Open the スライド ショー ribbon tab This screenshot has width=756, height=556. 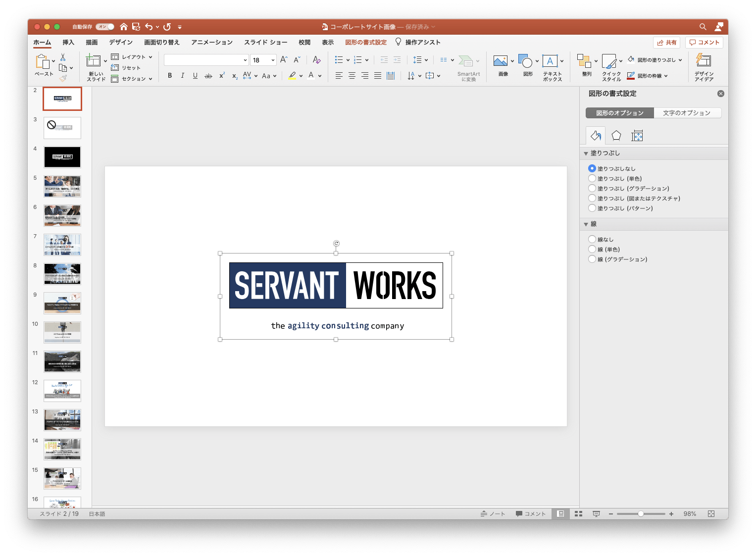[x=265, y=43]
